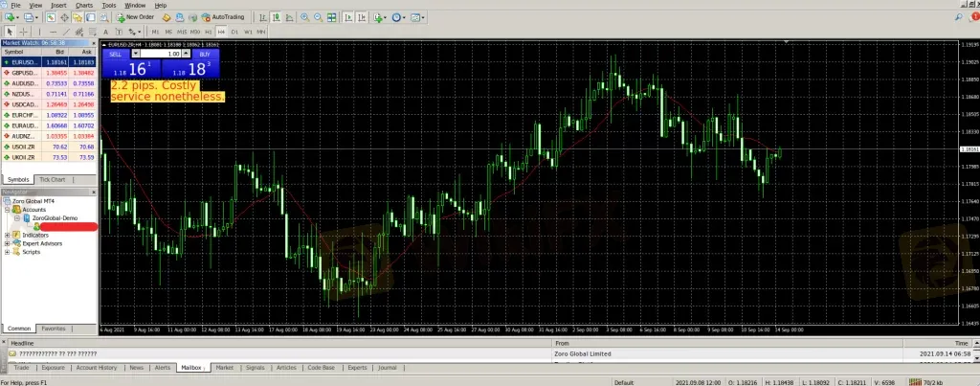Open the new chart dropdown icon
The image size is (980, 386).
11,17
